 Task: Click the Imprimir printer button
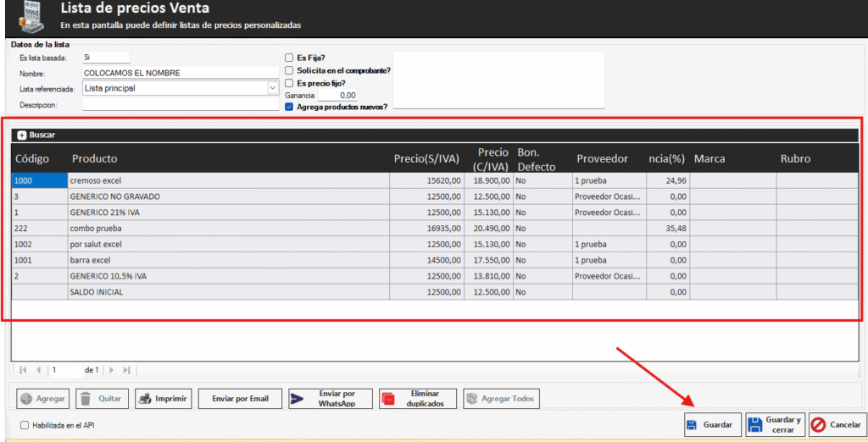pyautogui.click(x=164, y=398)
